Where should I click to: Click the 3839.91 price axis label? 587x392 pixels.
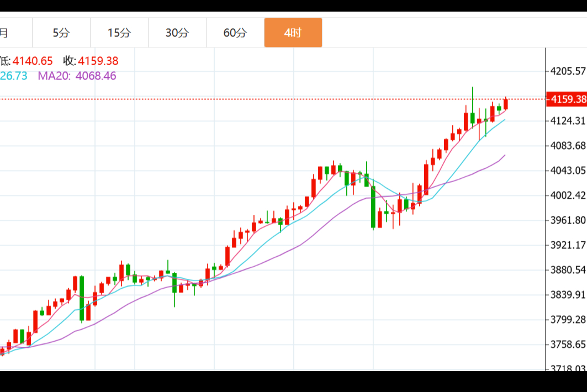[x=568, y=295]
